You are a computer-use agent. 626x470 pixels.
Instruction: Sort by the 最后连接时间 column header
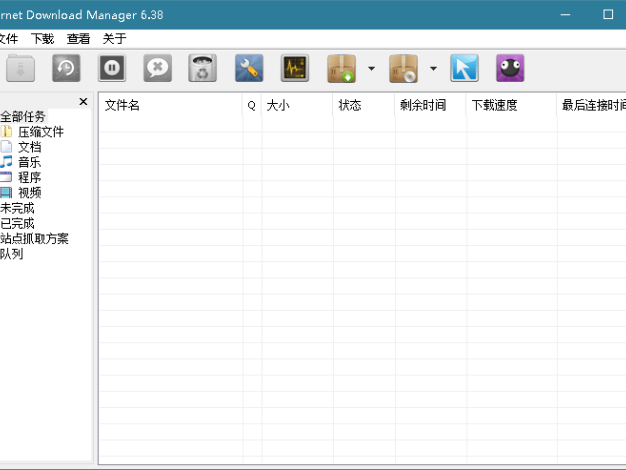(592, 105)
